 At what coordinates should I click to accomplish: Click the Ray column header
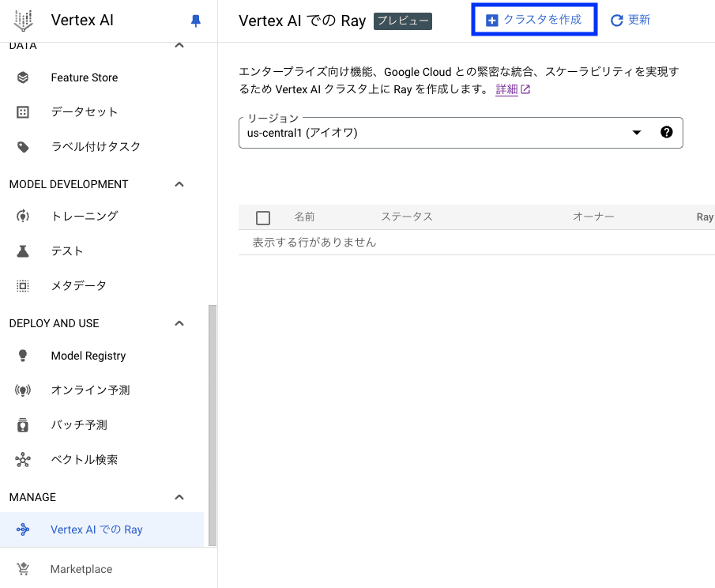pyautogui.click(x=705, y=217)
